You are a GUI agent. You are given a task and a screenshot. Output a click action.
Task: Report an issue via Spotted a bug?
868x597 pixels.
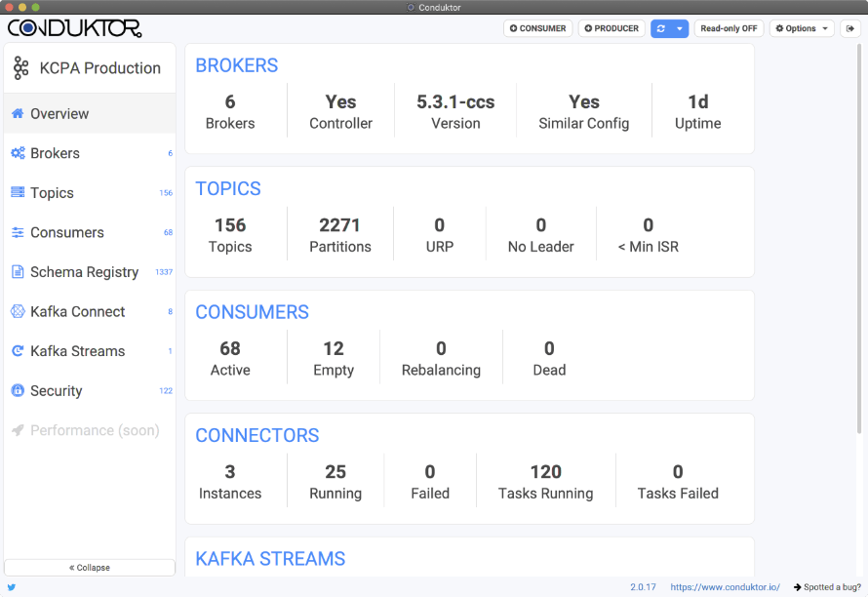[x=831, y=587]
